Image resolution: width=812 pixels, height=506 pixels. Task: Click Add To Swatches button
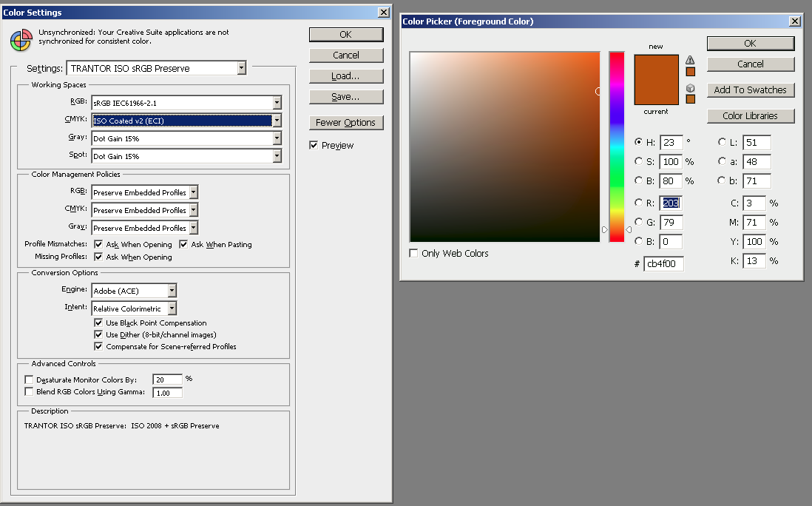tap(751, 90)
